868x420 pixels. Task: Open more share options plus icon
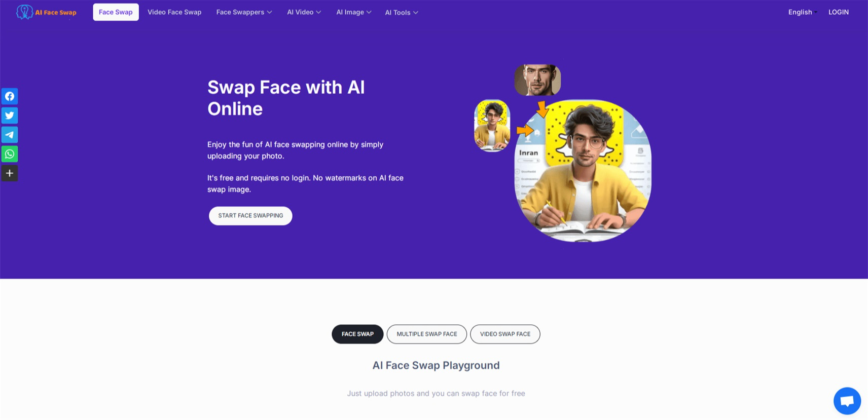coord(9,173)
